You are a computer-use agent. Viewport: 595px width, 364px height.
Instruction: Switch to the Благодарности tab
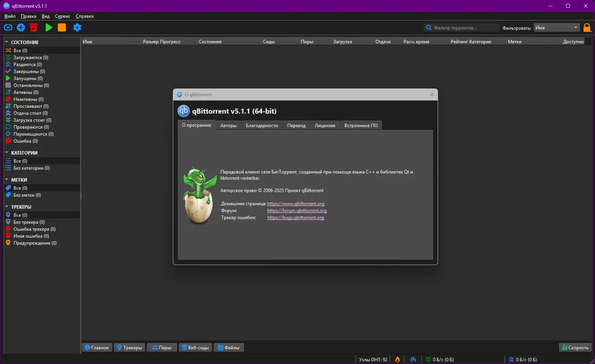click(x=262, y=126)
